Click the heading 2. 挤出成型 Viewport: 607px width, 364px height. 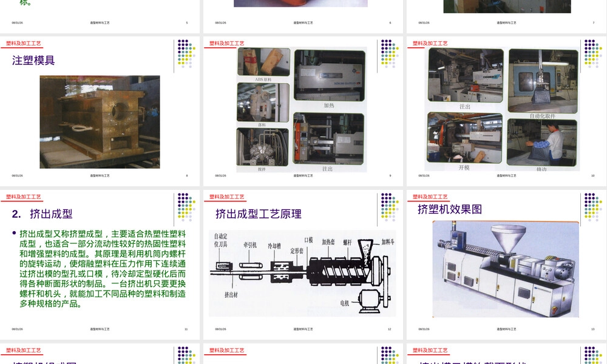42,214
